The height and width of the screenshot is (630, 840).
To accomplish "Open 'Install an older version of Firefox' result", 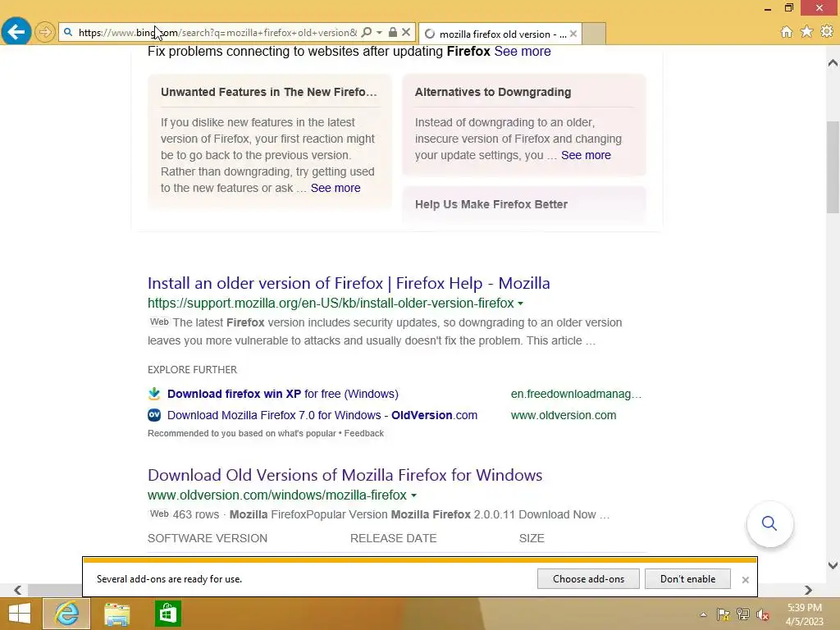I will [349, 283].
